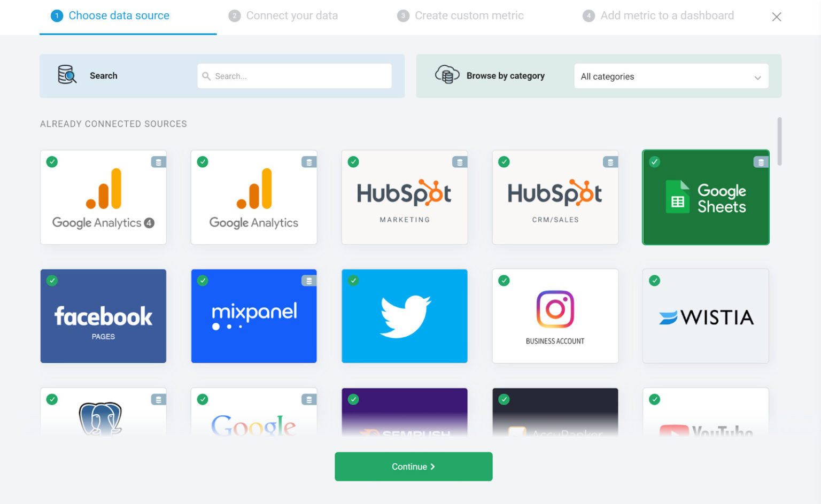
Task: Select the Google Analytics 4 data source
Action: click(x=103, y=197)
